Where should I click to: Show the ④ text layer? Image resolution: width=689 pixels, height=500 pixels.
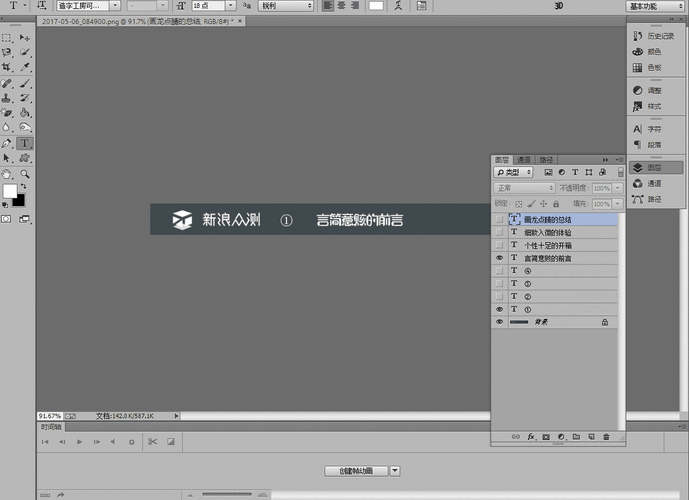[500, 271]
